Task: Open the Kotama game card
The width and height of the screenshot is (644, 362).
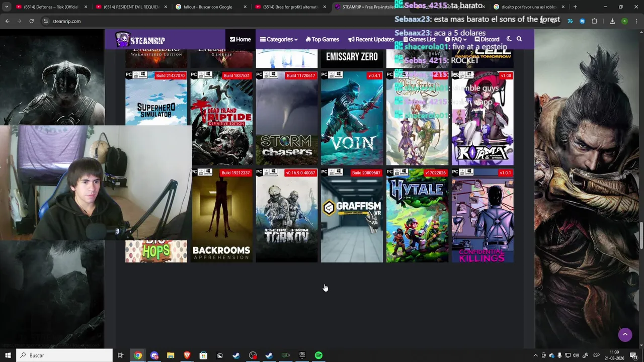Action: click(x=482, y=118)
